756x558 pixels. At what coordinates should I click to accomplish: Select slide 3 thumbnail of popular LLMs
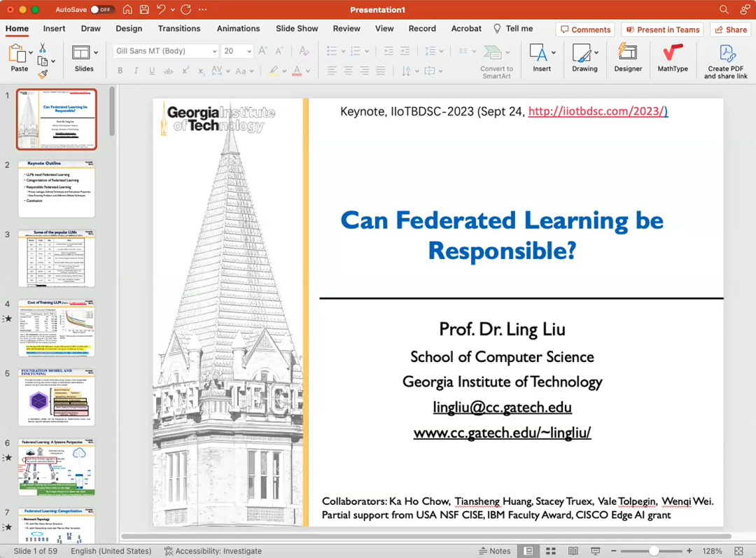tap(57, 258)
